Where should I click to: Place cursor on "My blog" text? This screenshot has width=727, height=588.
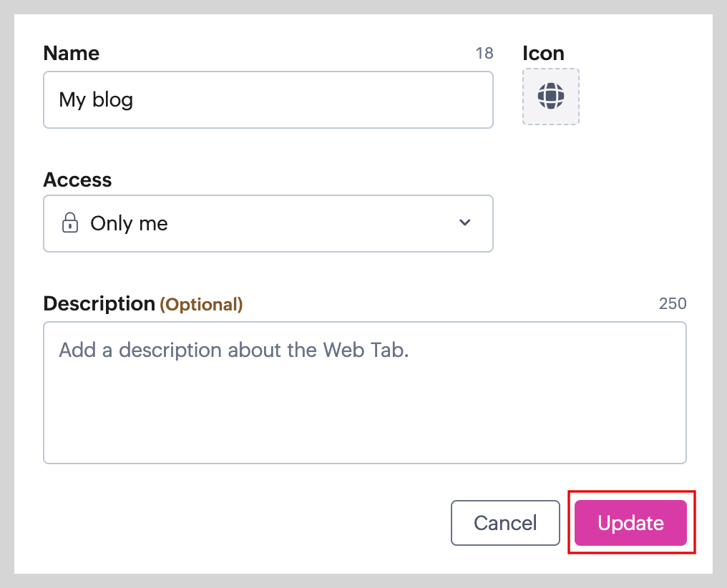[x=96, y=99]
